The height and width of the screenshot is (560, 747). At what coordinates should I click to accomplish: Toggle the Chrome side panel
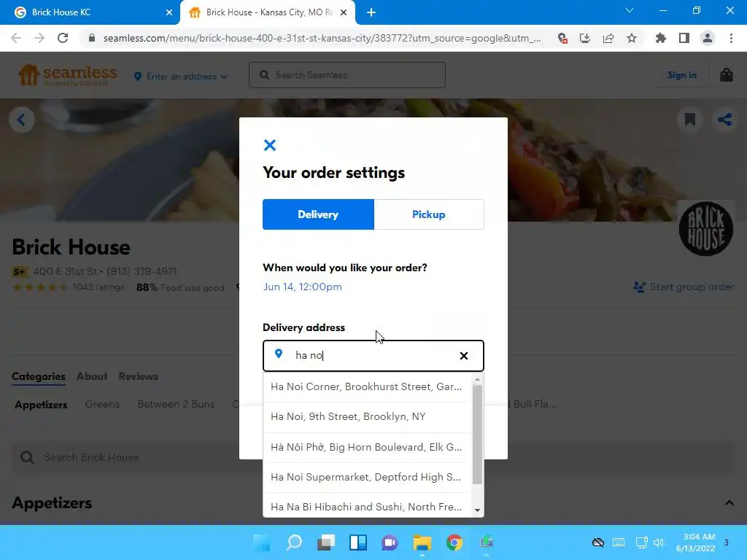coord(684,38)
